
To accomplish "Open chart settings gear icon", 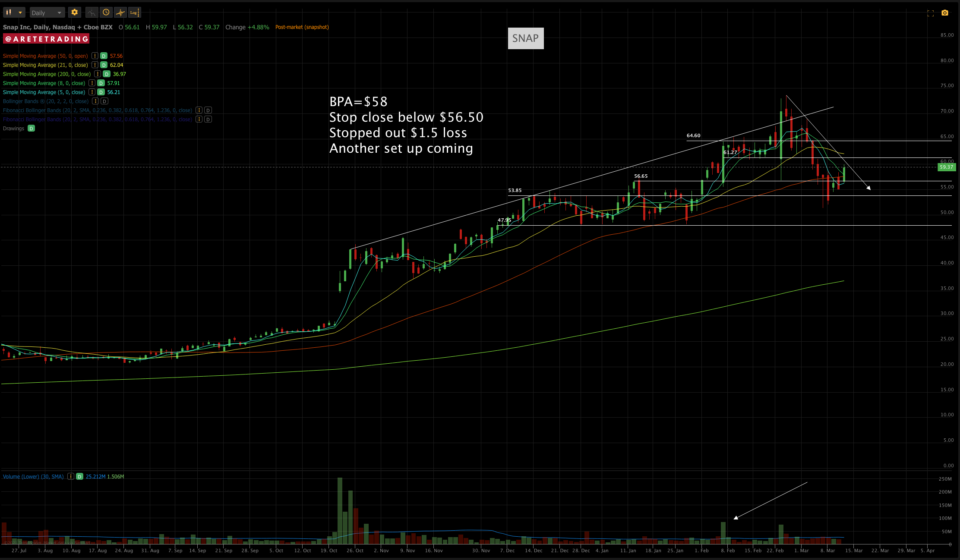I will coord(74,13).
